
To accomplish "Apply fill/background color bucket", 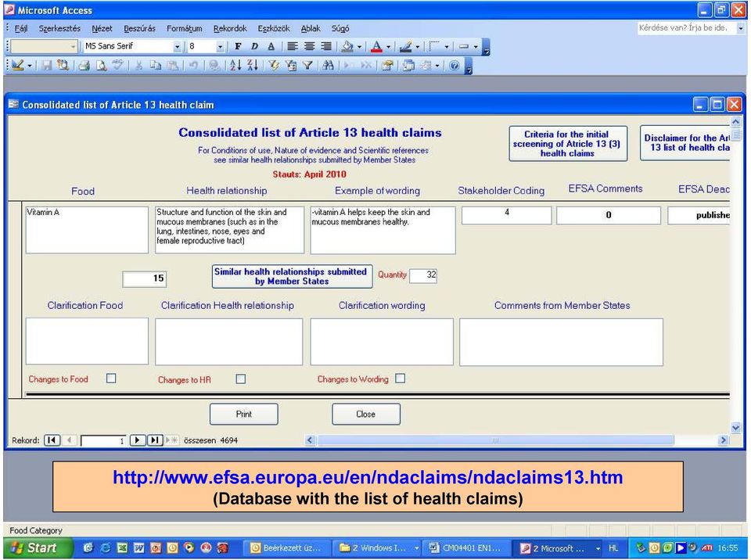I will tap(347, 46).
